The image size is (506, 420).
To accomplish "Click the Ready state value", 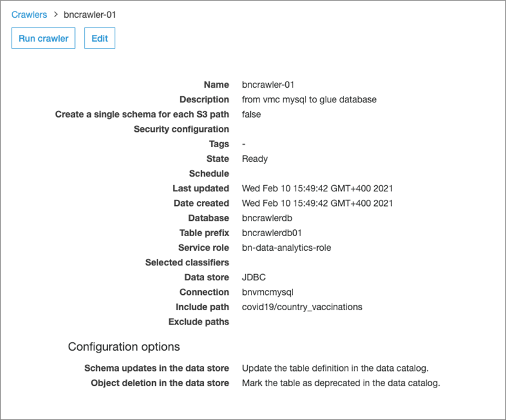I will 254,159.
